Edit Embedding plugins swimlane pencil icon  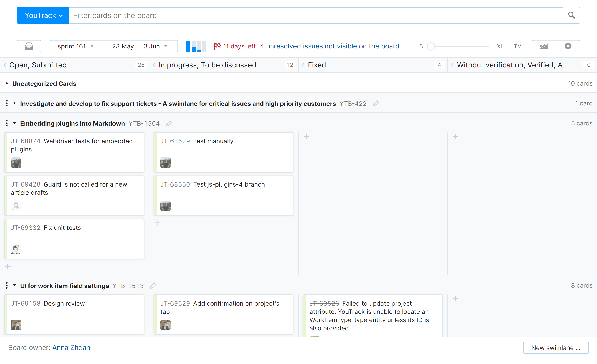coord(169,123)
